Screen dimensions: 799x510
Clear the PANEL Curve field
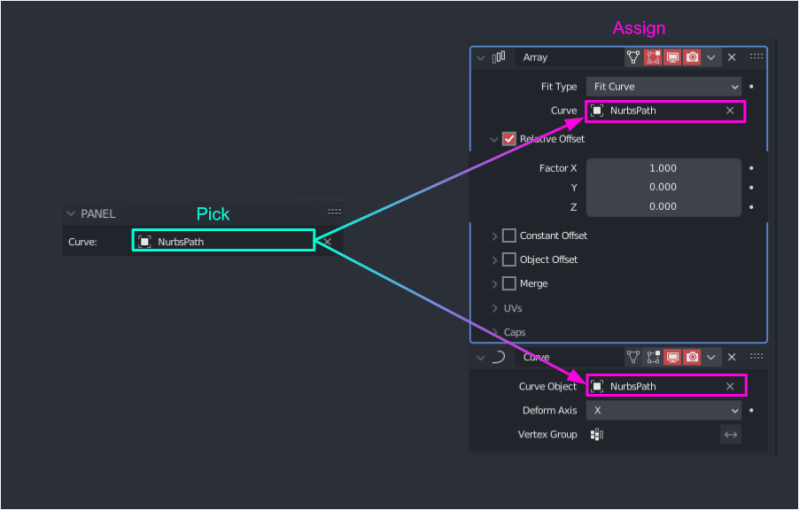coord(328,241)
